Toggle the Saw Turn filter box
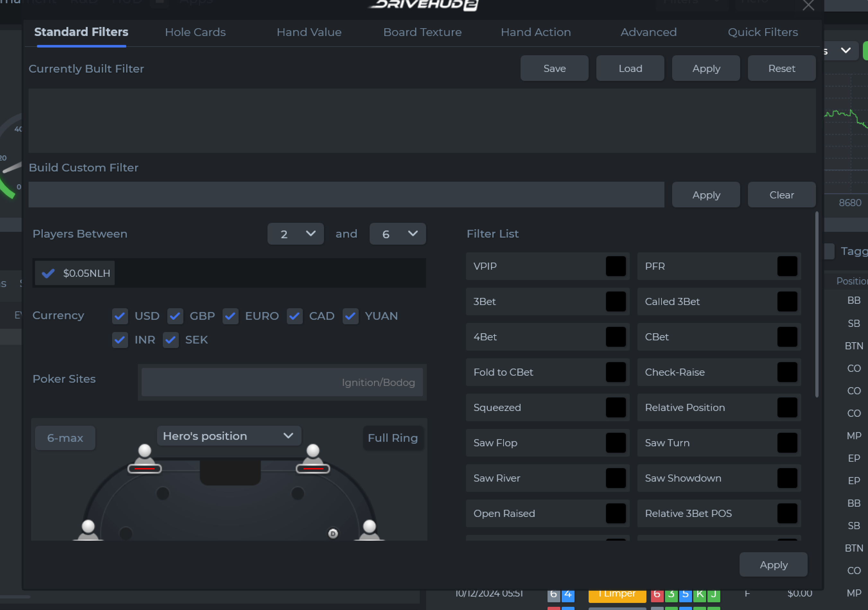Screen dimensions: 868x610 (787, 443)
